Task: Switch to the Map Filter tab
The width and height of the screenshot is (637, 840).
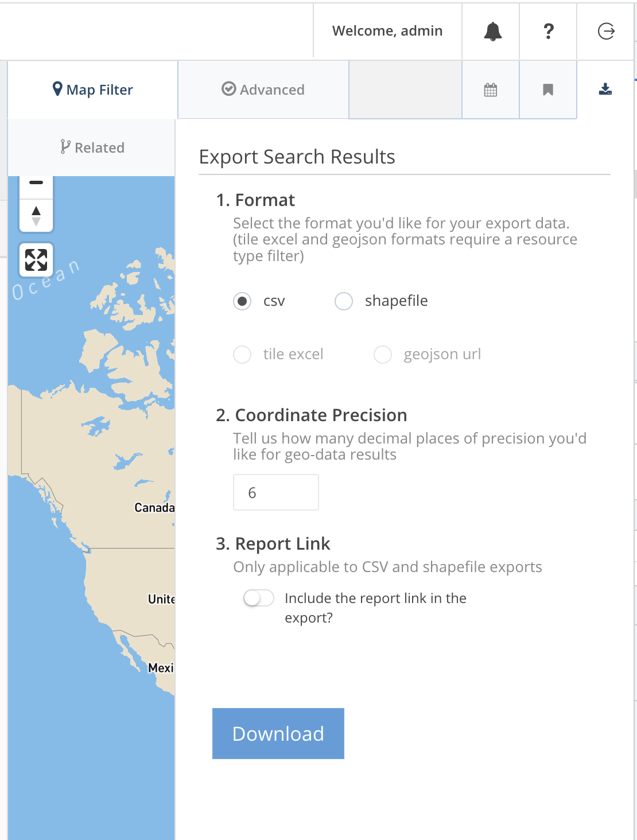Action: tap(92, 90)
